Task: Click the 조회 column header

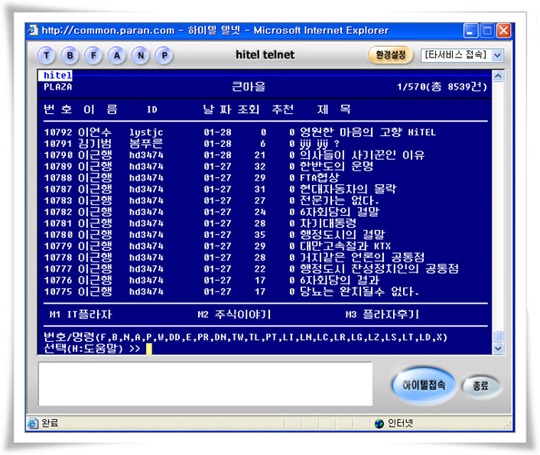Action: tap(249, 109)
